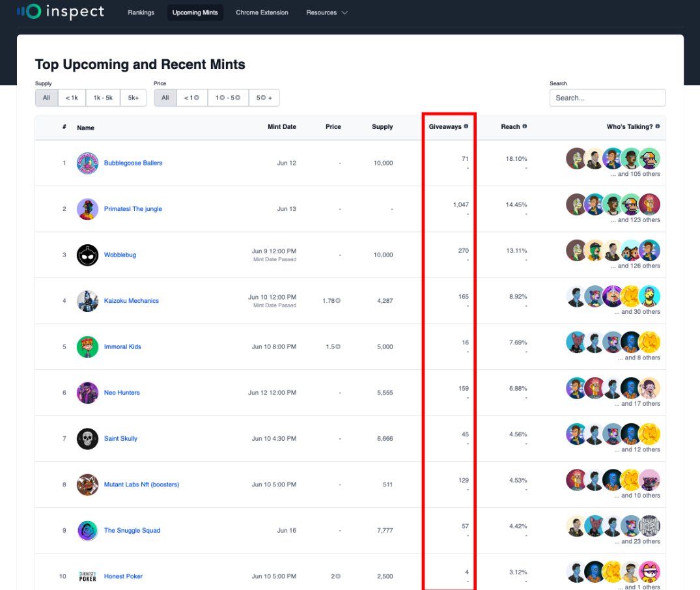The image size is (700, 590).
Task: Select the Bubblegoose Ballers thumbnail
Action: click(87, 162)
